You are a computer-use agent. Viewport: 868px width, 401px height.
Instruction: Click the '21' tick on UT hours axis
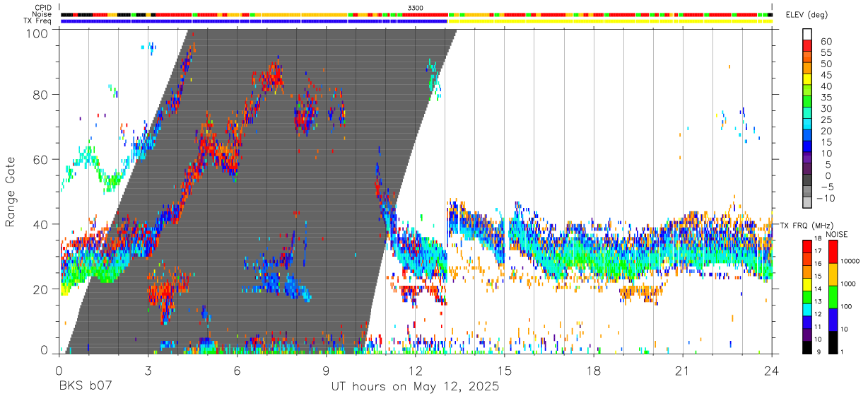(683, 370)
